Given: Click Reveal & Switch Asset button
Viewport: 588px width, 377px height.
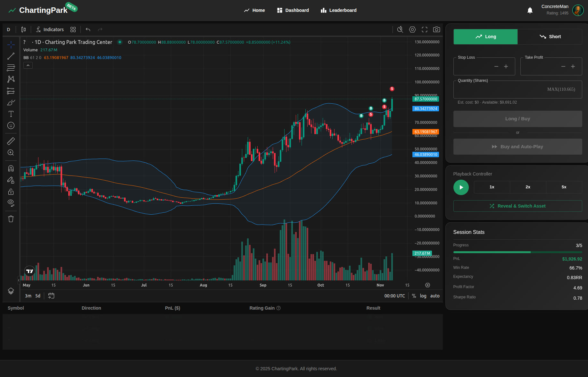Looking at the screenshot, I should click(x=518, y=206).
